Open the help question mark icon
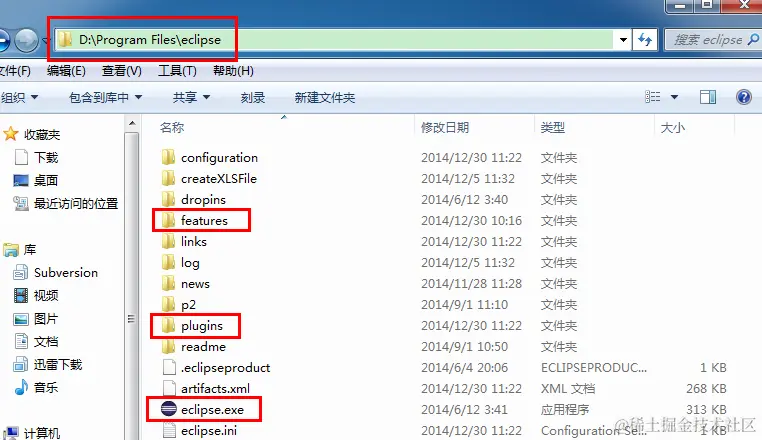 coord(744,97)
